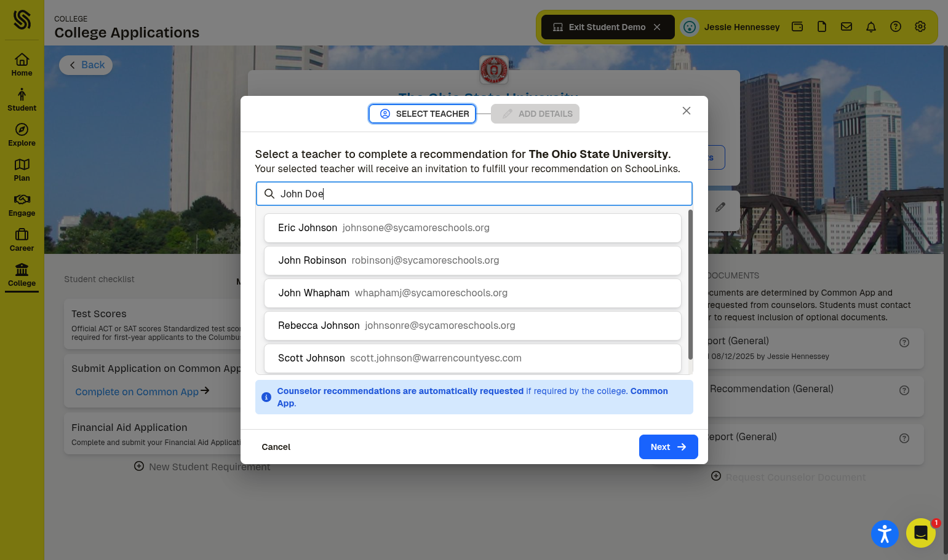Image resolution: width=948 pixels, height=560 pixels.
Task: Click the Select Teacher step tab
Action: (423, 114)
